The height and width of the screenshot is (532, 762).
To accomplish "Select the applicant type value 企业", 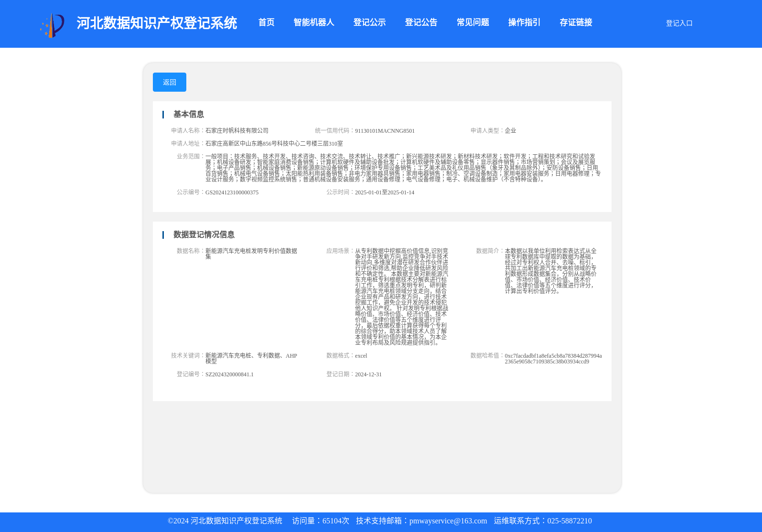I will (x=510, y=130).
